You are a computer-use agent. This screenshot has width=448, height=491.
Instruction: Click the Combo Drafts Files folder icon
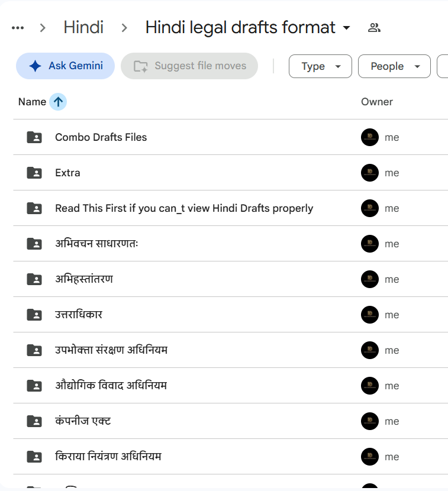coord(34,137)
